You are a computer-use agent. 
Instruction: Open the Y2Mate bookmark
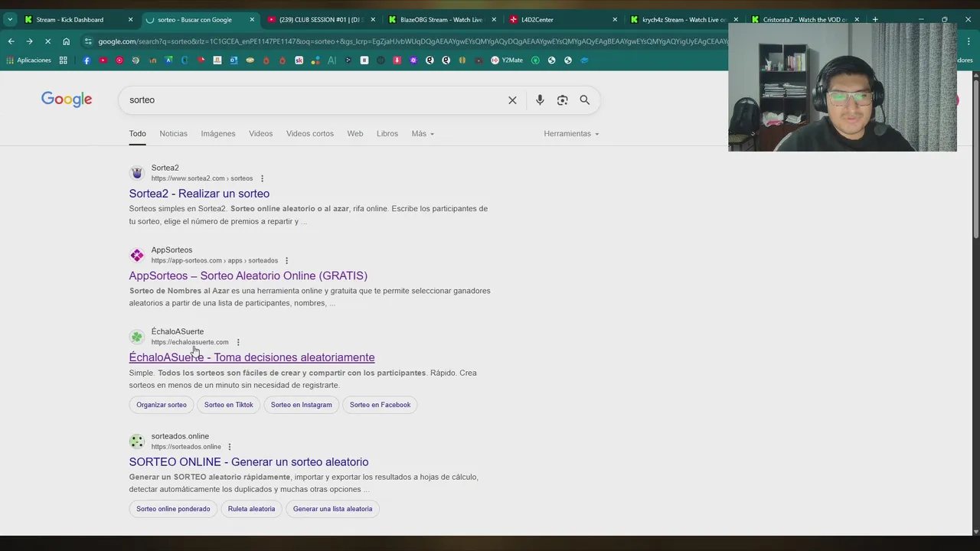[507, 60]
